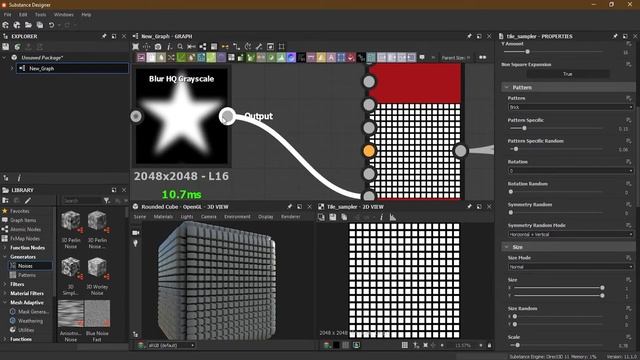
Task: Open the Environment menu in 3D view
Action: 237,217
